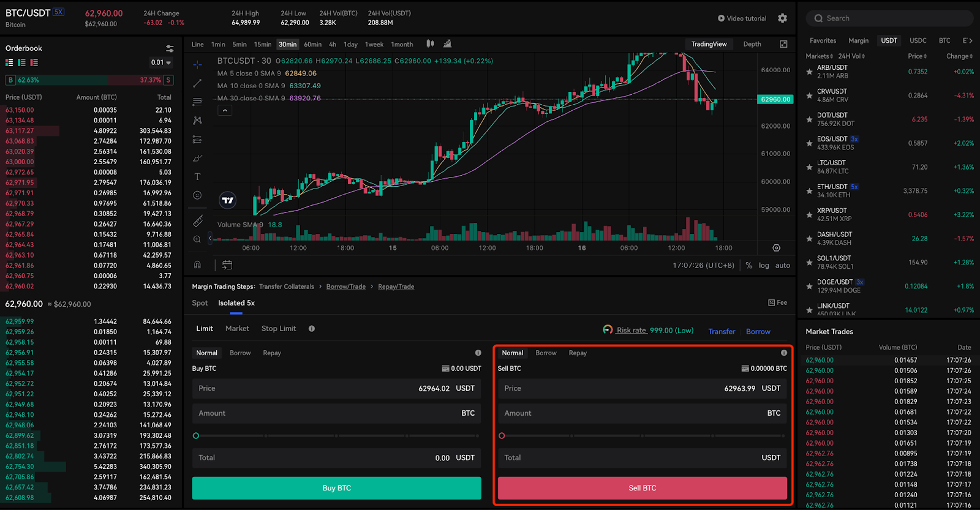Switch chart to 15min interval
The image size is (980, 510).
pos(263,44)
